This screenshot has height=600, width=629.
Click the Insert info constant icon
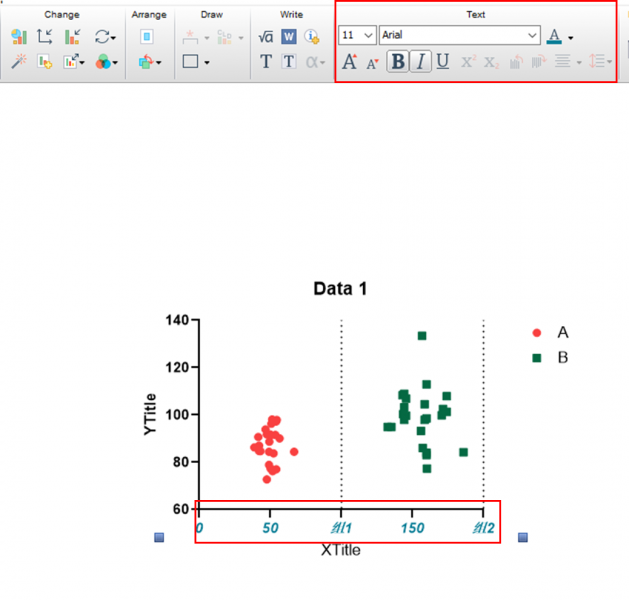pos(312,37)
